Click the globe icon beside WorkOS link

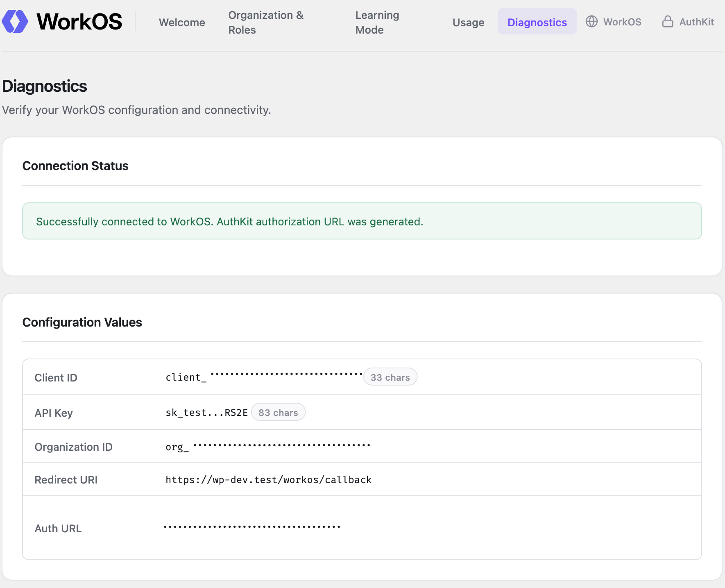[x=591, y=21]
